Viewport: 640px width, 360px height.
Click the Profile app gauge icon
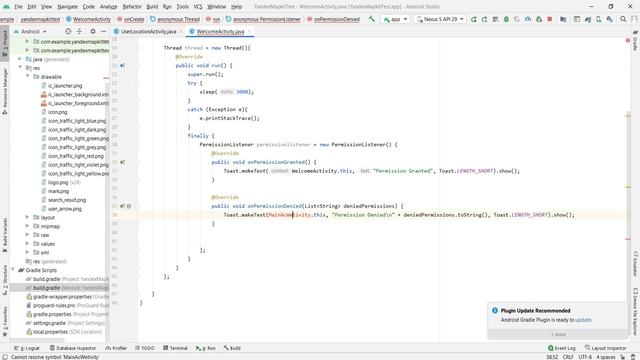528,19
